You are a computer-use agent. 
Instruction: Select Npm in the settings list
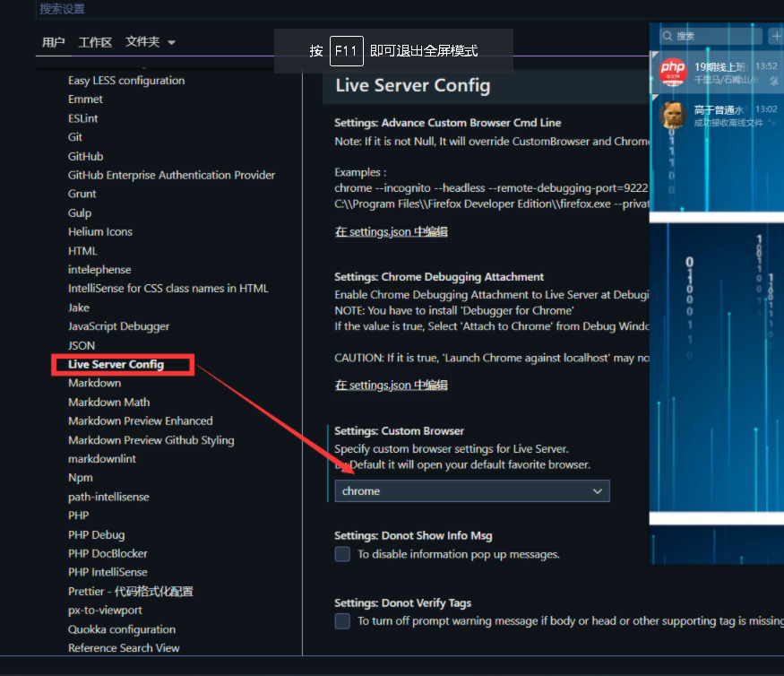[81, 477]
